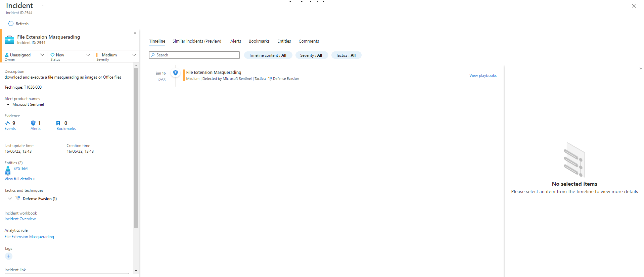Viewport: 644px width, 277px height.
Task: Click the timeline Search field
Action: [x=195, y=55]
